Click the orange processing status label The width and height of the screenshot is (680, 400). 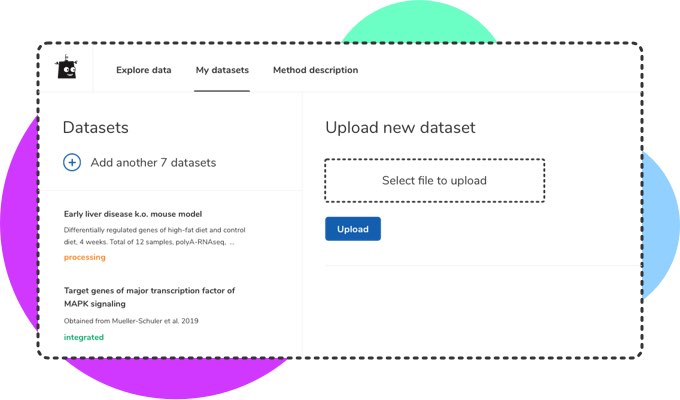pyautogui.click(x=84, y=257)
